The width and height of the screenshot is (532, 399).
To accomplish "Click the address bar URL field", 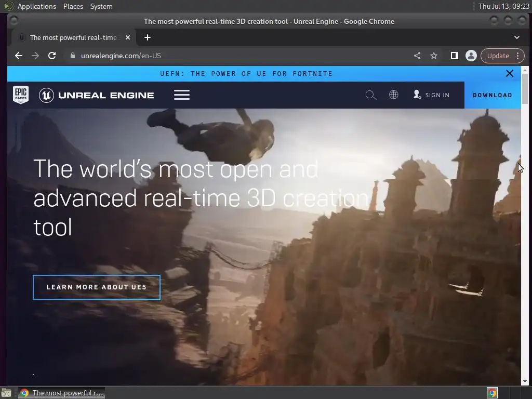I will 237,56.
